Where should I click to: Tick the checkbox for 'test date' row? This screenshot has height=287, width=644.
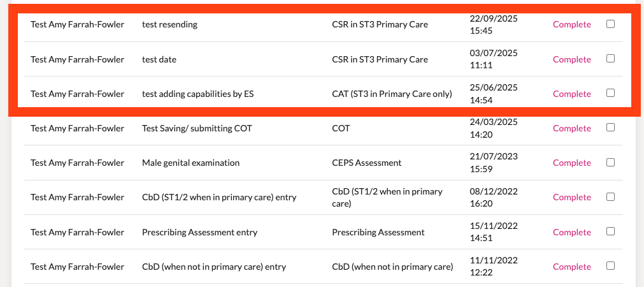610,59
